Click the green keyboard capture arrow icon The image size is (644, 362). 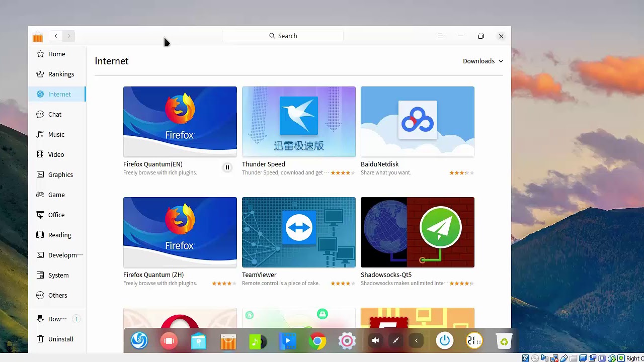pos(621,358)
